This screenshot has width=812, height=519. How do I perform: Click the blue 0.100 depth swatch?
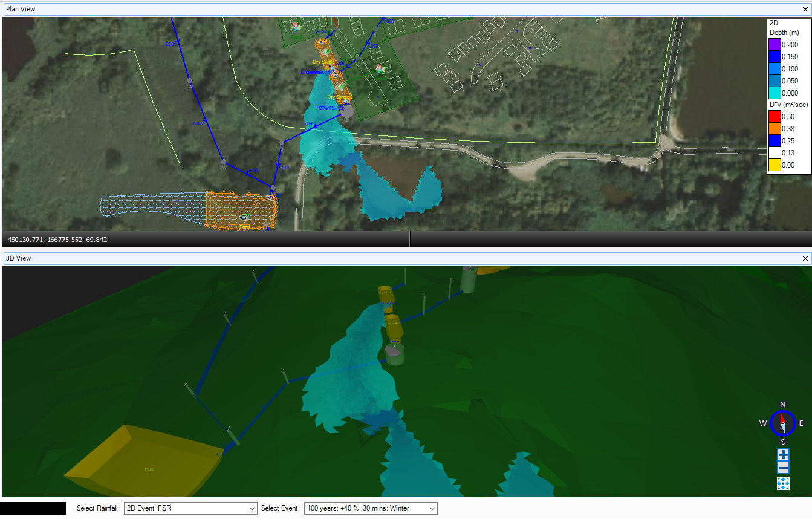click(x=774, y=69)
